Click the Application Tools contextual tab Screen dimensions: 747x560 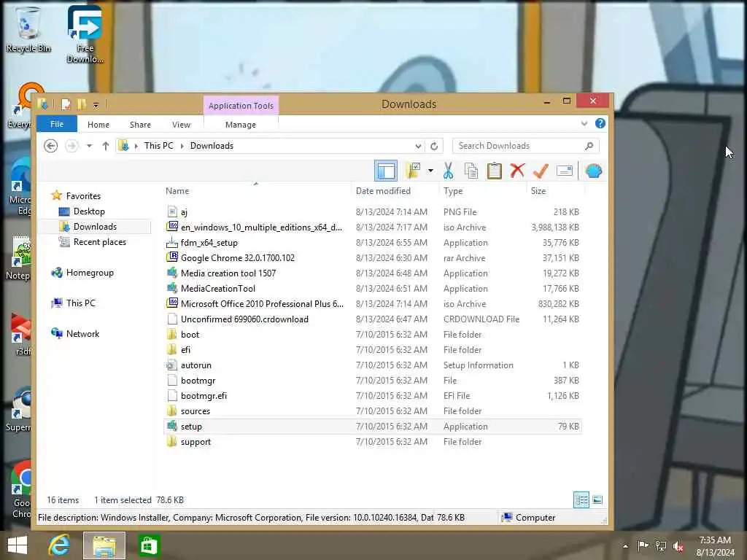241,106
